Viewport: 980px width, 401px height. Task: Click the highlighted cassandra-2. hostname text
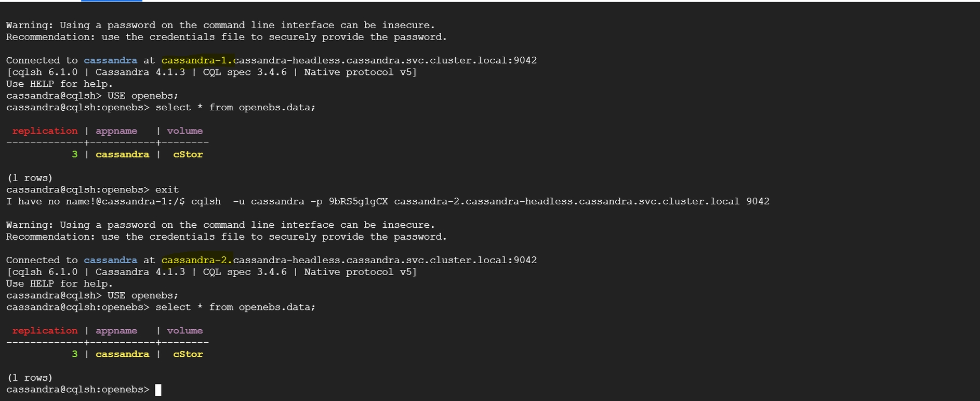click(197, 260)
